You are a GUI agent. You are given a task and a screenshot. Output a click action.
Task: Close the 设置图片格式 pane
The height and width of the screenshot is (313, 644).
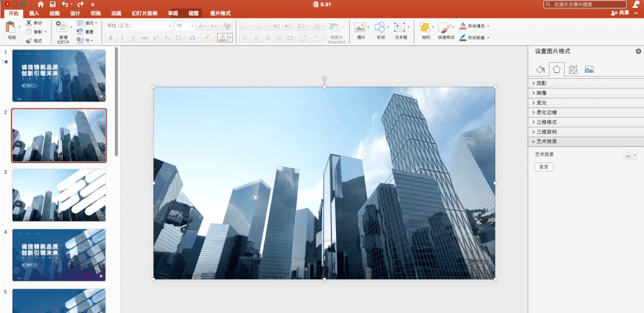point(638,51)
